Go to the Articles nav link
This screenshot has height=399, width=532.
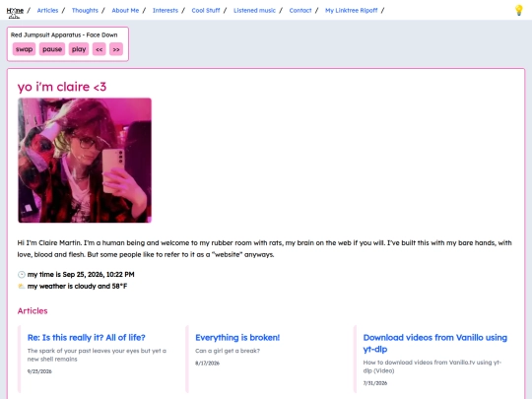(47, 11)
